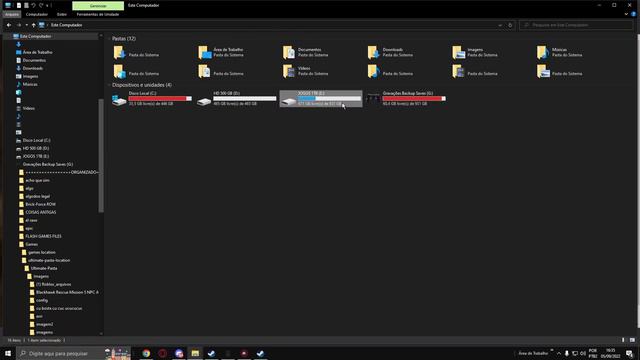Collapse the Pastas (12) group
The height and width of the screenshot is (360, 640).
coord(109,38)
